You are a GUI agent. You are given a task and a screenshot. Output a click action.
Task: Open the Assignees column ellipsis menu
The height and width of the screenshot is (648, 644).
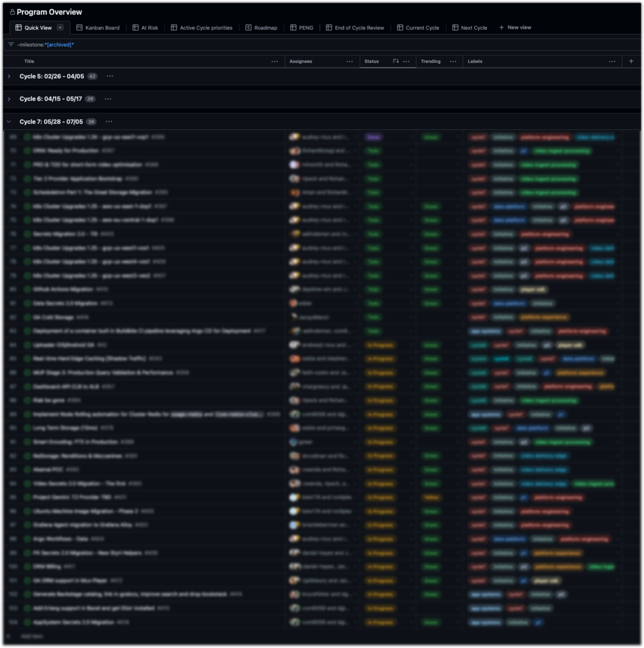(x=349, y=61)
